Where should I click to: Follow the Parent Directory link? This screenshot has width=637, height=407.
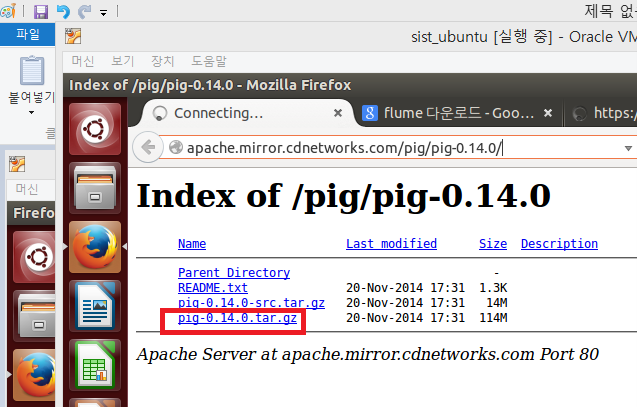[233, 272]
